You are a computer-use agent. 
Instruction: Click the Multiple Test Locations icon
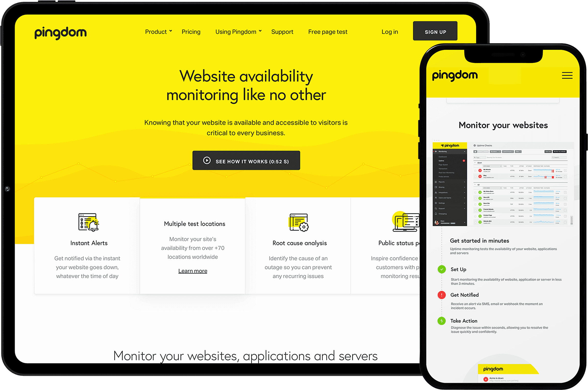pos(193,213)
